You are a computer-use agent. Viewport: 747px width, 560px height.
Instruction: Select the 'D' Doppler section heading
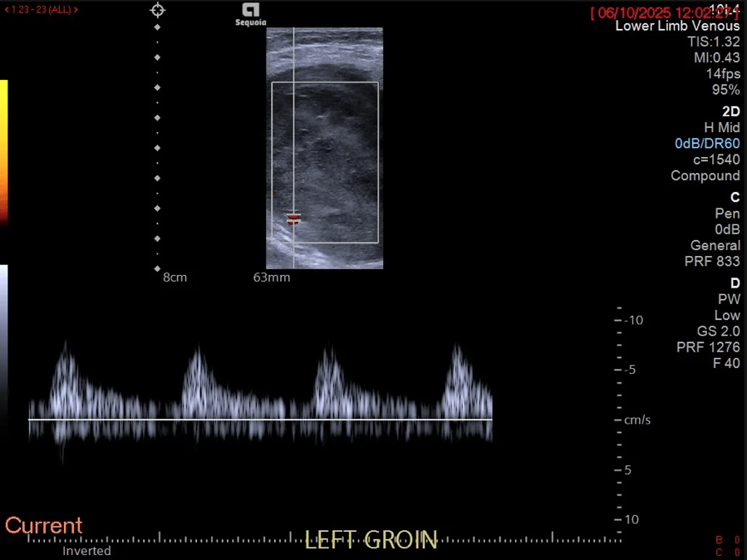pos(735,283)
